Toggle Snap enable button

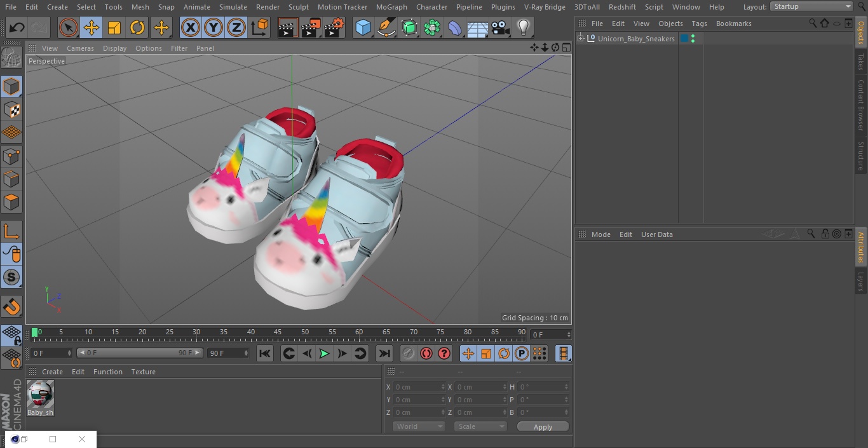(11, 277)
